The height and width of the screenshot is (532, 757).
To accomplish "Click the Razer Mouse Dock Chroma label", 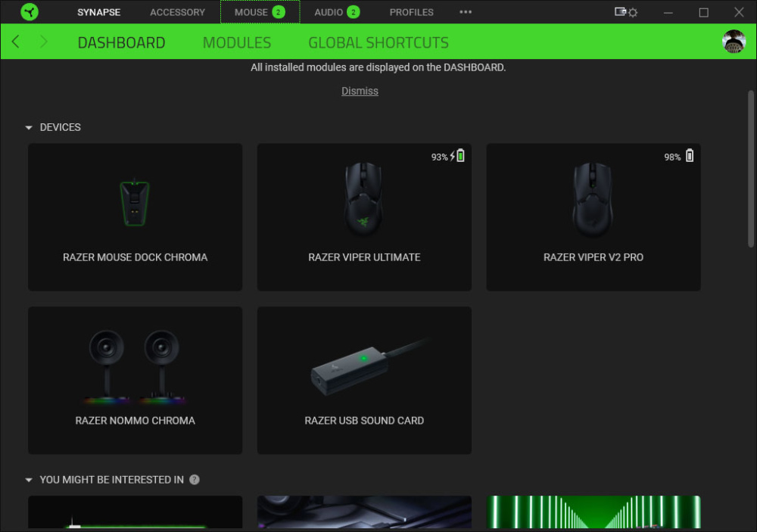I will [x=136, y=257].
